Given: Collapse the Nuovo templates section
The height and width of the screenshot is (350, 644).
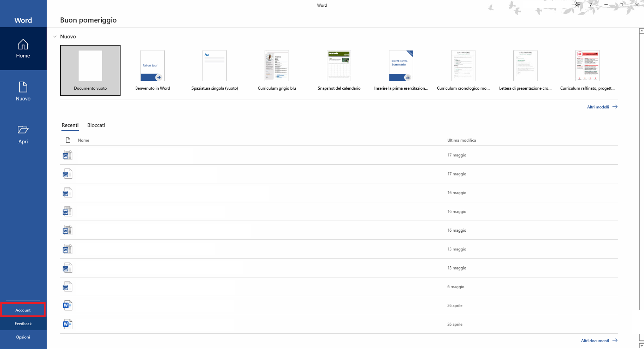Looking at the screenshot, I should tap(54, 36).
